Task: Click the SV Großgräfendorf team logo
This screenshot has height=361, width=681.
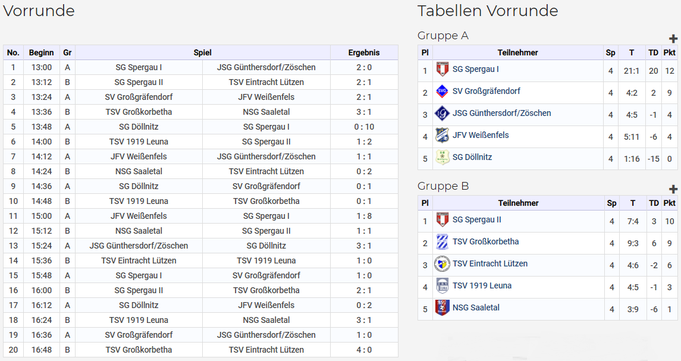Action: pyautogui.click(x=442, y=91)
